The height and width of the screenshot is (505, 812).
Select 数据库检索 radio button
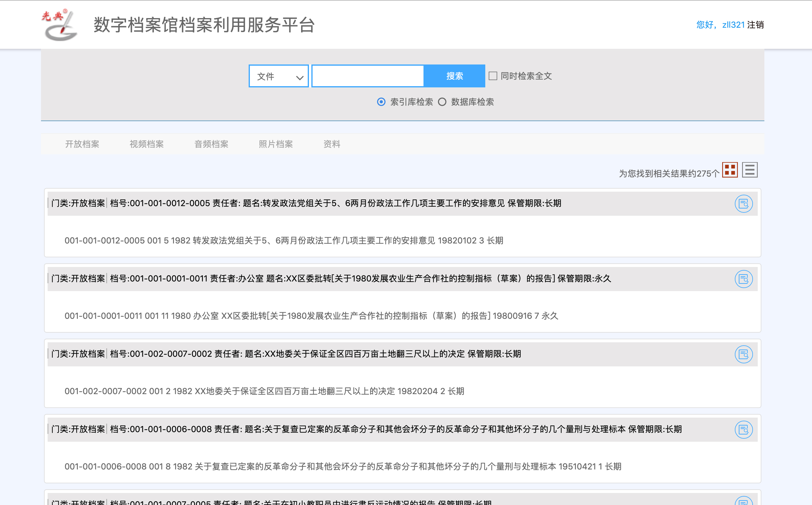(442, 102)
